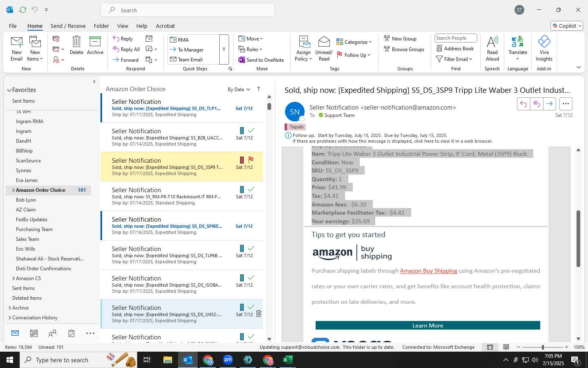
Task: Switch to Reading view in status bar
Action: pyautogui.click(x=506, y=347)
